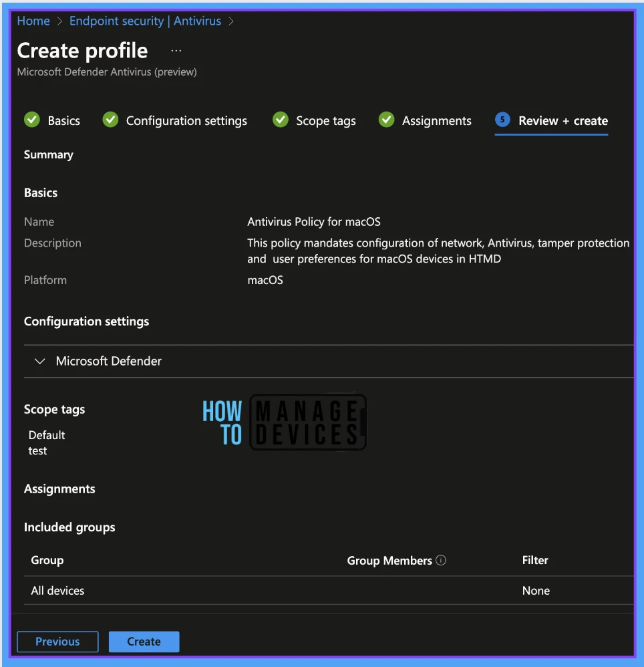Switch to Configuration settings tab
This screenshot has width=644, height=667.
tap(186, 121)
